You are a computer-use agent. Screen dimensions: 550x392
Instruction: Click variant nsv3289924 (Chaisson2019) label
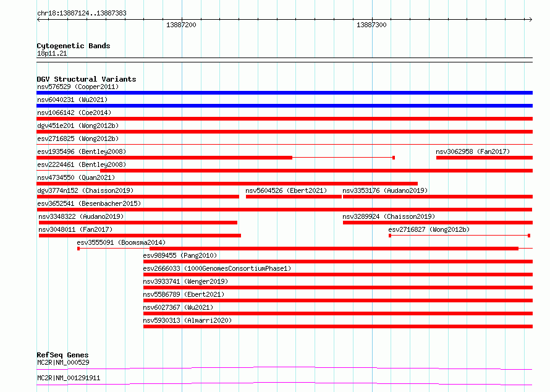point(389,216)
